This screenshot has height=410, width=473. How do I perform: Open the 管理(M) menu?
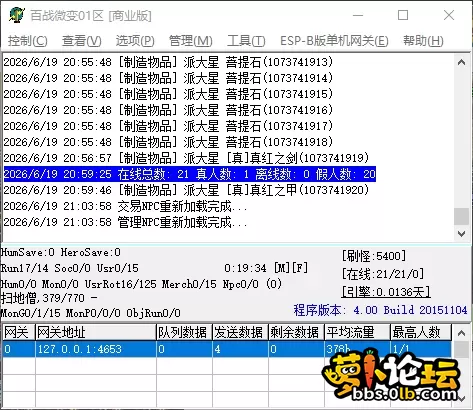pos(190,41)
